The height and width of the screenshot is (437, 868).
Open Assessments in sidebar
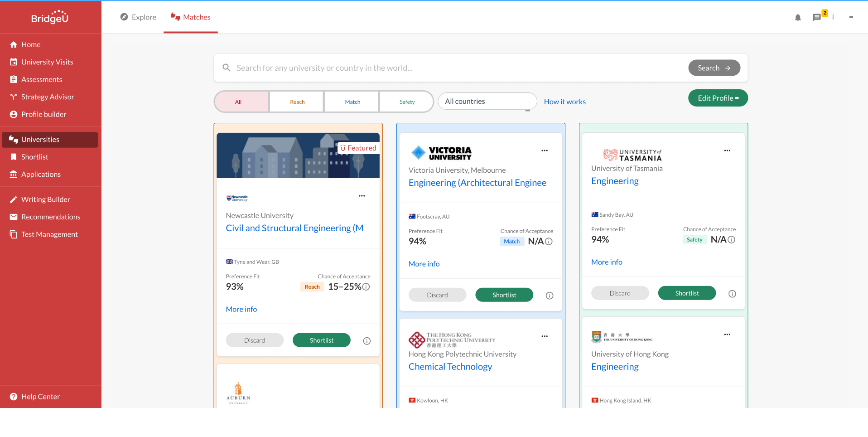click(x=50, y=79)
